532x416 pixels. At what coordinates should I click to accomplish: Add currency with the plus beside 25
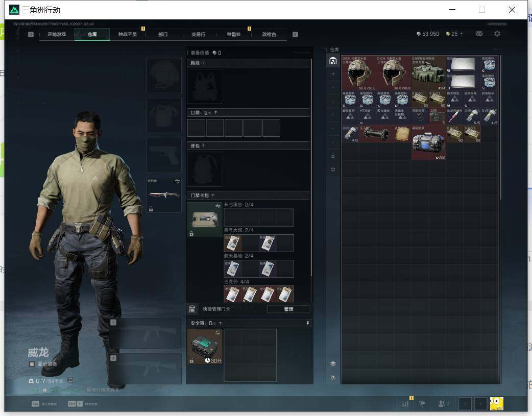click(461, 34)
